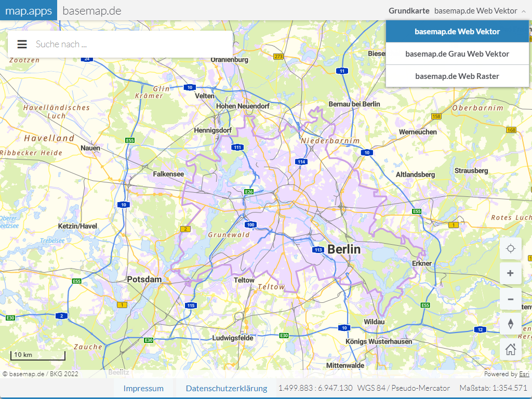Click the 10 km scale bar
The width and height of the screenshot is (532, 399).
click(x=37, y=355)
